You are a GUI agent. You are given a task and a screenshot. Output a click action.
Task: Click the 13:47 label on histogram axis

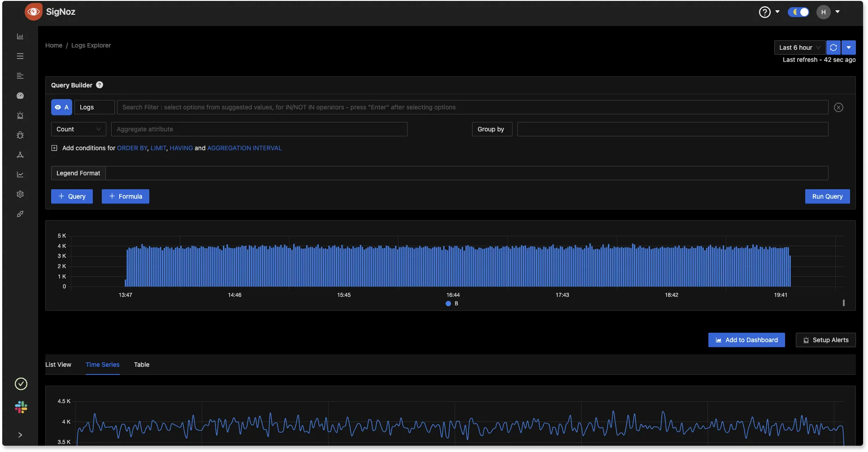coord(126,295)
